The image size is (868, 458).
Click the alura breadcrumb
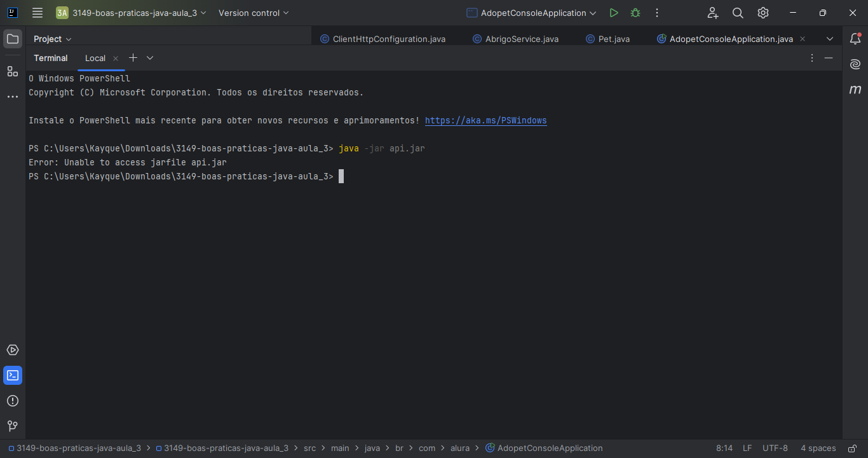coord(460,448)
